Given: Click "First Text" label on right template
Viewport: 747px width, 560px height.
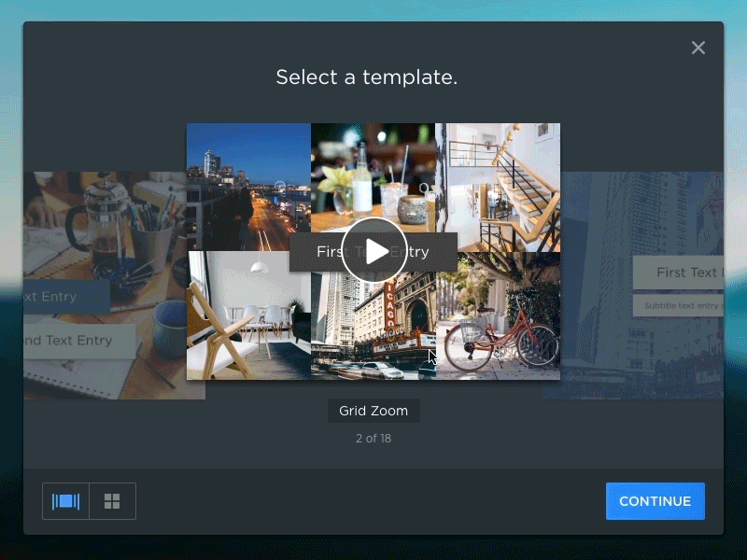Looking at the screenshot, I should click(x=680, y=273).
